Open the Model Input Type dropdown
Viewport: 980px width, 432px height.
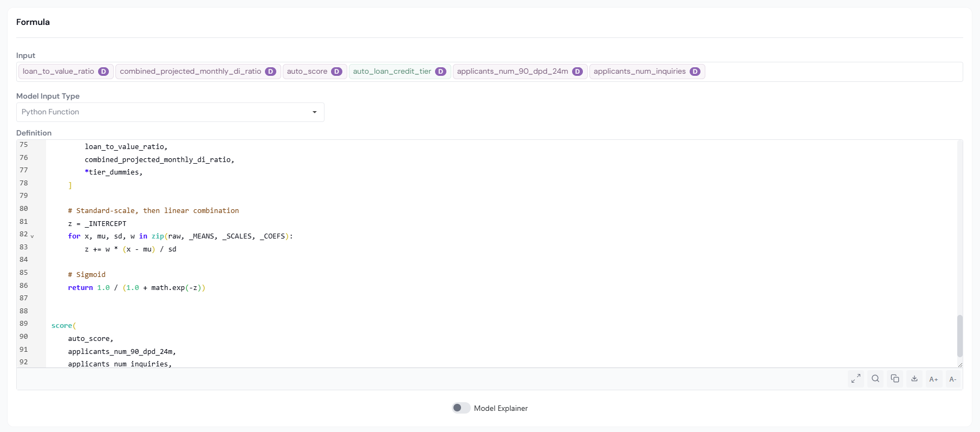click(x=170, y=112)
